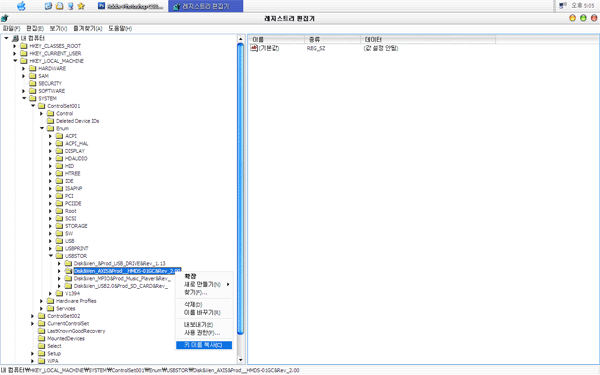
Task: Click the USBPRINT folder icon
Action: coord(59,248)
